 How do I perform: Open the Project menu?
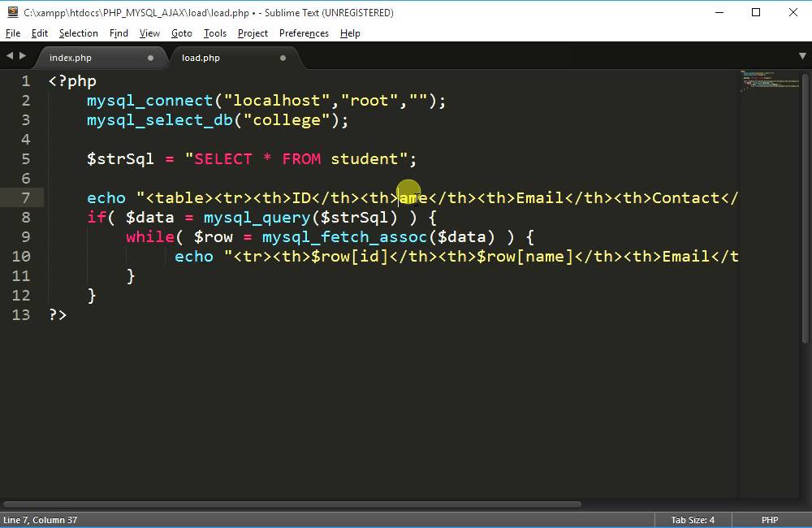(253, 33)
